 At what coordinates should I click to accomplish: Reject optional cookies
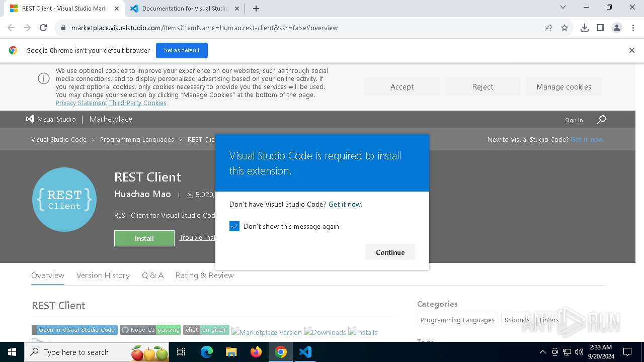pyautogui.click(x=482, y=87)
